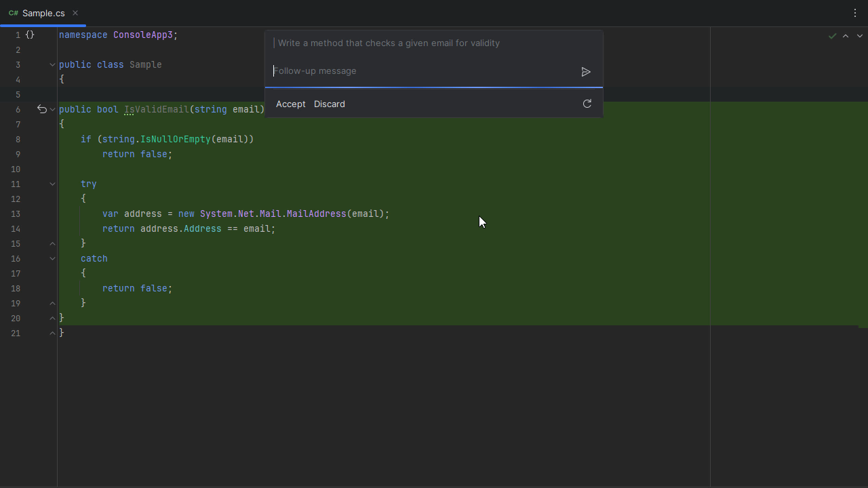Accept the generated code suggestion

click(x=290, y=104)
